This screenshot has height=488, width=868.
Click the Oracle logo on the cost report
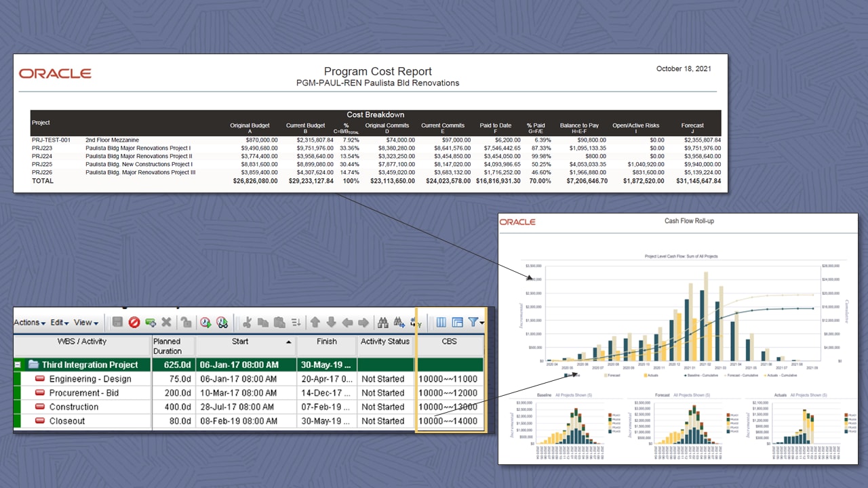point(54,73)
